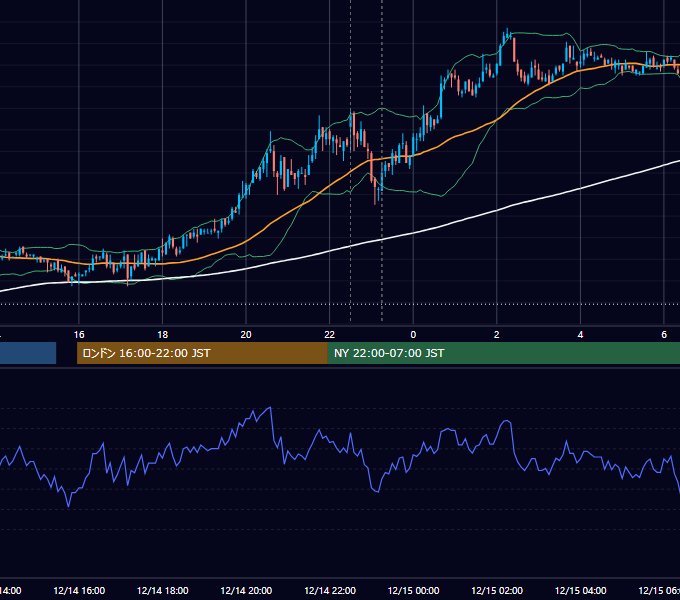Click the "12/15 04:00" date label
This screenshot has height=600, width=680.
[x=581, y=590]
